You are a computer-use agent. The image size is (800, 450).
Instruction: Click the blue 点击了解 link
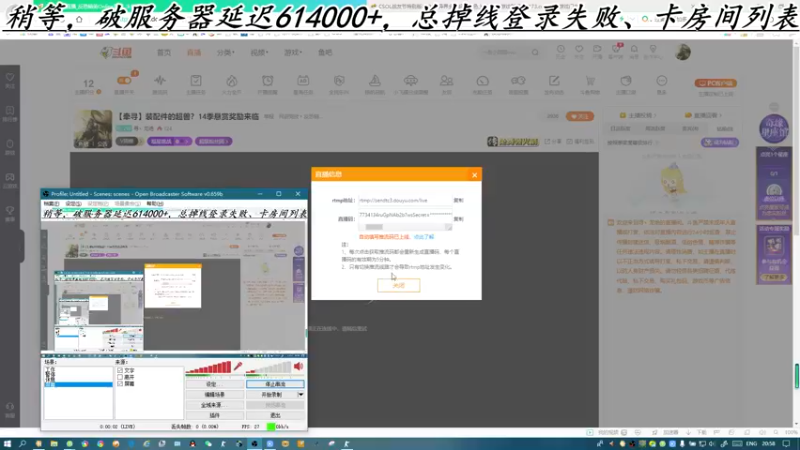tap(423, 237)
